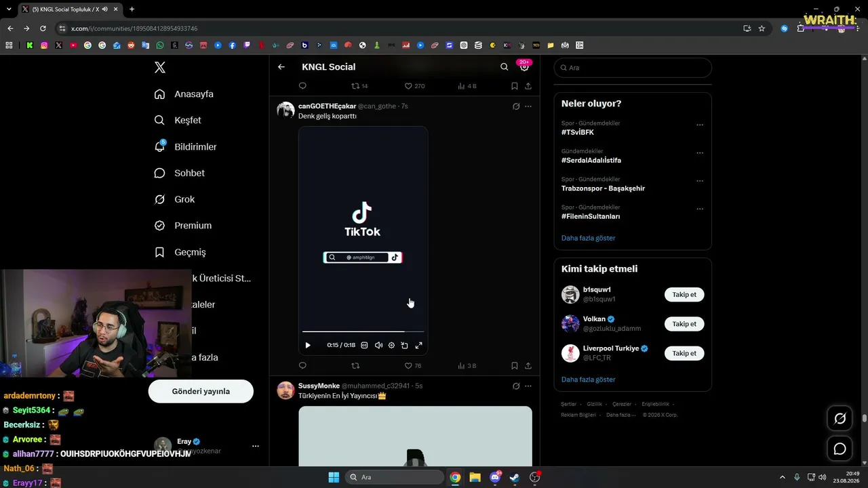868x488 pixels.
Task: Repost the canGOETHEçakar post
Action: click(355, 365)
